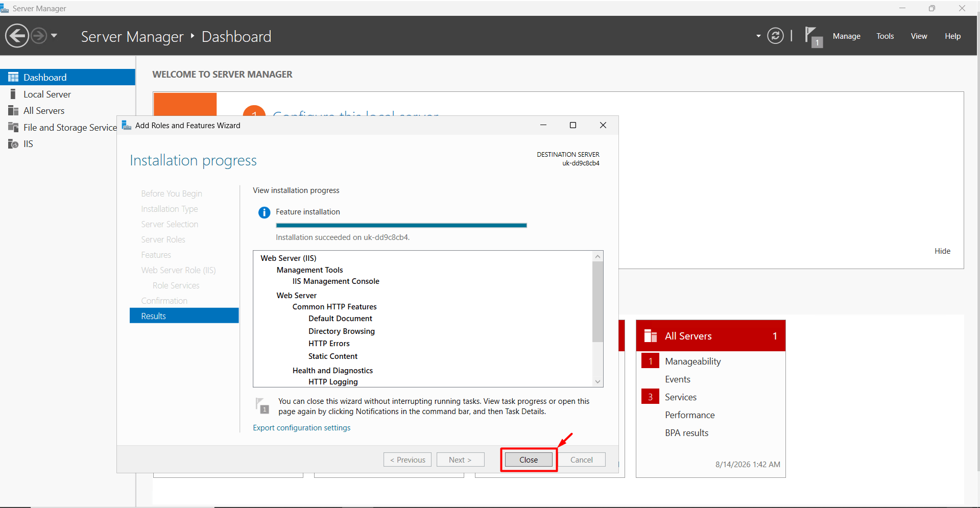Viewport: 980px width, 508px height.
Task: Select 'Common HTTP Features' in results list
Action: pos(334,307)
